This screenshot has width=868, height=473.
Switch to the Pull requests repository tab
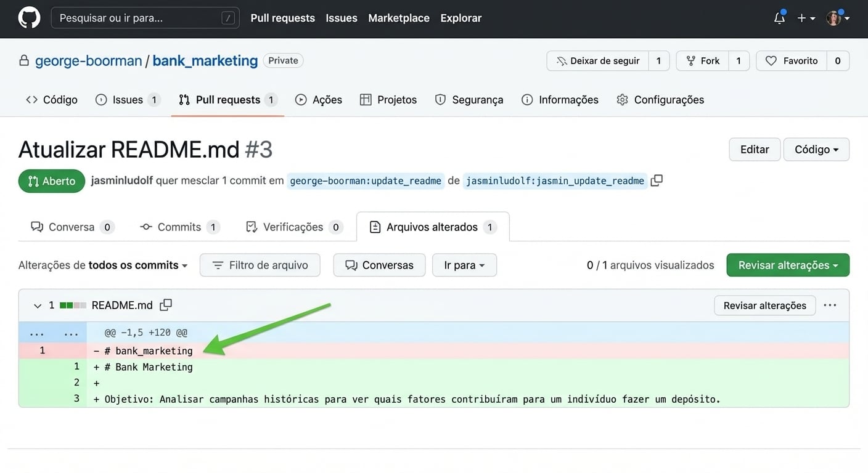tap(227, 100)
